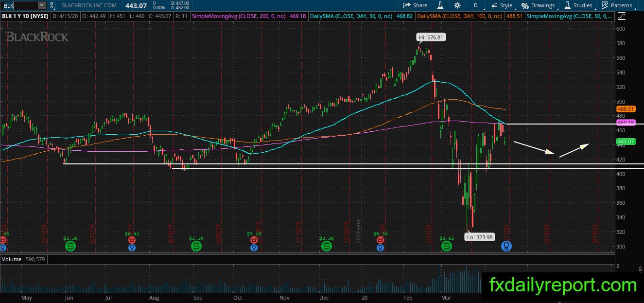This screenshot has height=303, width=644.
Task: Open chart settings gear icon
Action: pos(457,5)
